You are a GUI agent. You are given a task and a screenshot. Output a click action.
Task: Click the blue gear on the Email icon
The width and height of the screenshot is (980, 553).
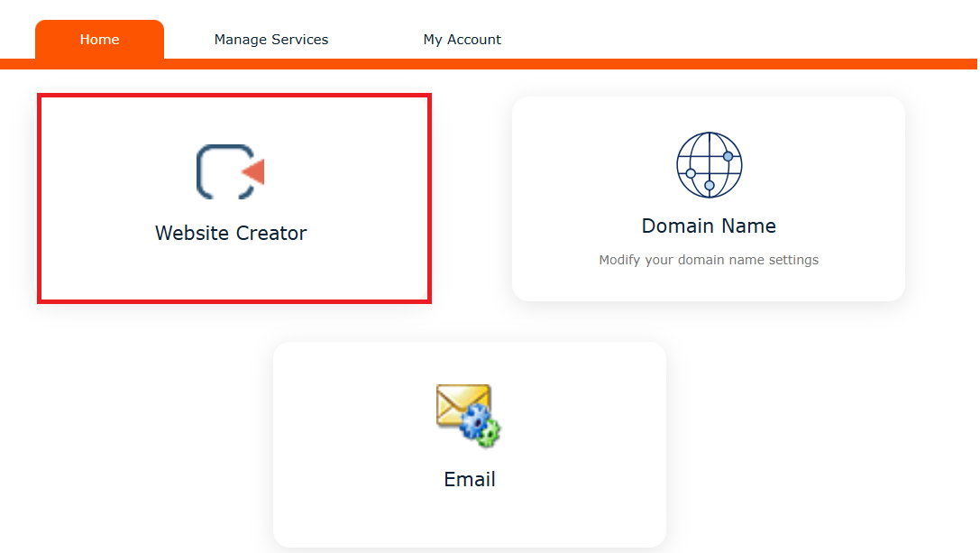[476, 421]
